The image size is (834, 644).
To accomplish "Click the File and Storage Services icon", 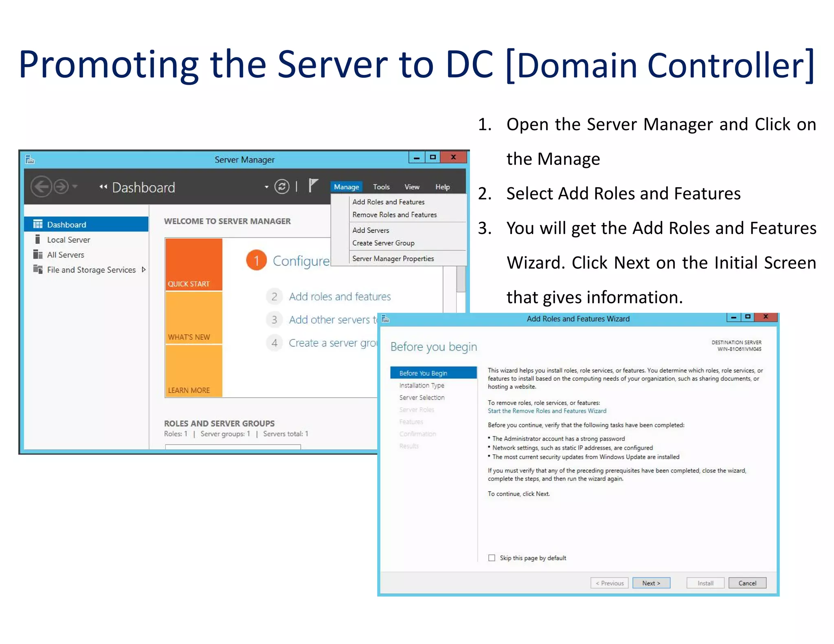I will 37,269.
